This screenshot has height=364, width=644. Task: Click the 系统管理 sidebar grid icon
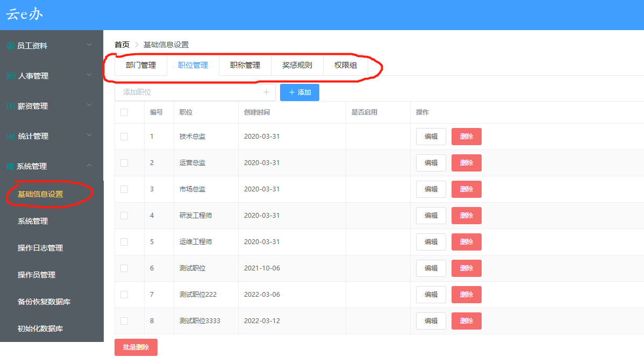click(10, 166)
